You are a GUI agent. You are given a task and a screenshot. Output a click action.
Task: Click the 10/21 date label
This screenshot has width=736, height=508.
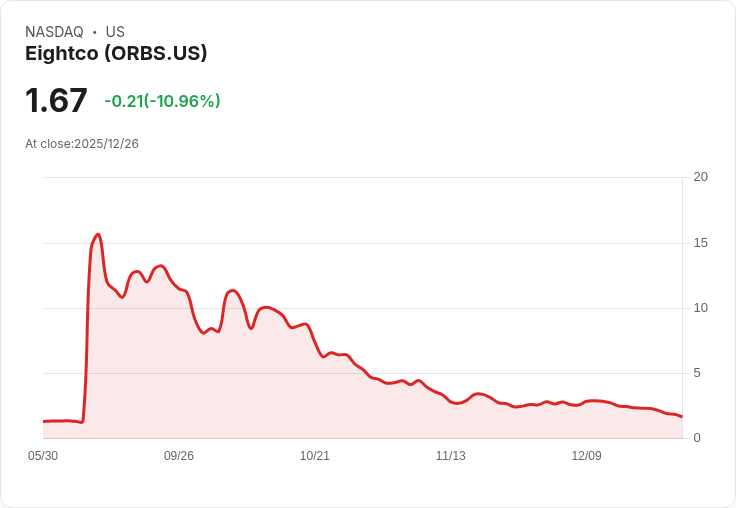[x=315, y=456]
